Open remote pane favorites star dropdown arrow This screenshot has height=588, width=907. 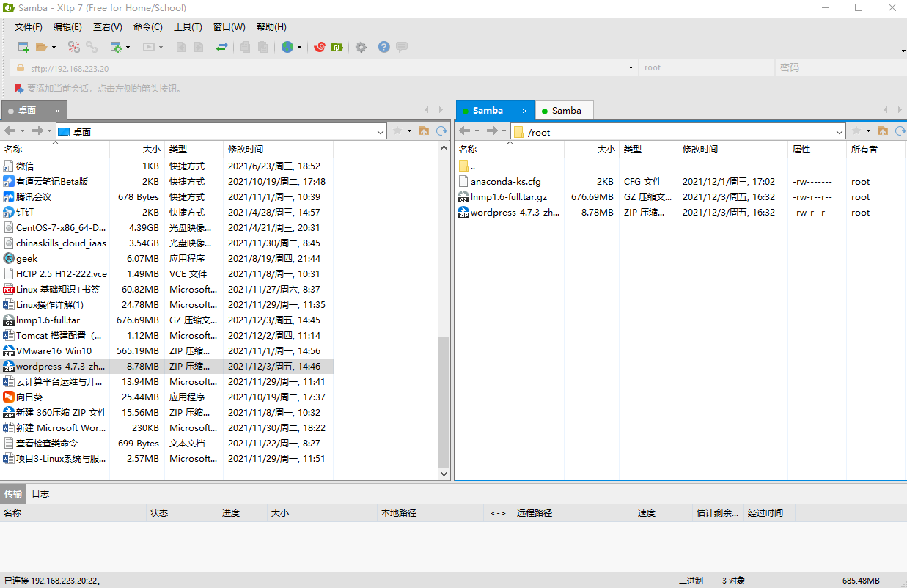868,131
